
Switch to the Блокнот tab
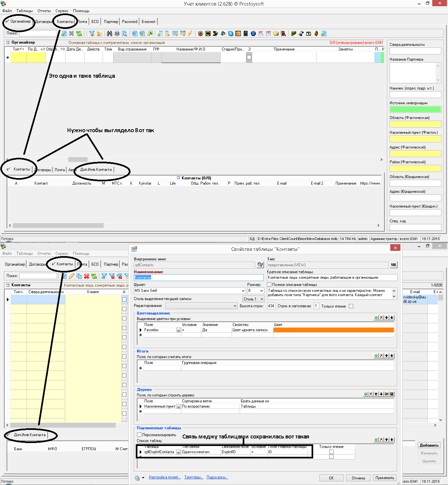point(149,22)
